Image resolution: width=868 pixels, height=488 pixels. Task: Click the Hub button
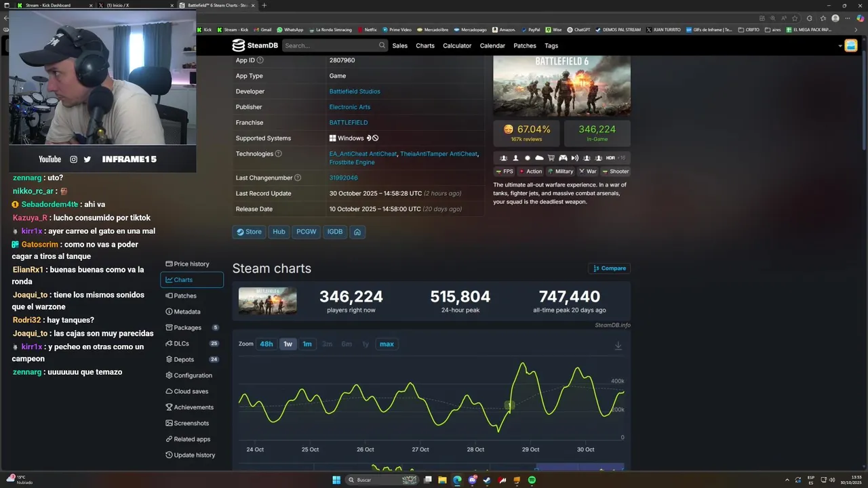click(279, 232)
